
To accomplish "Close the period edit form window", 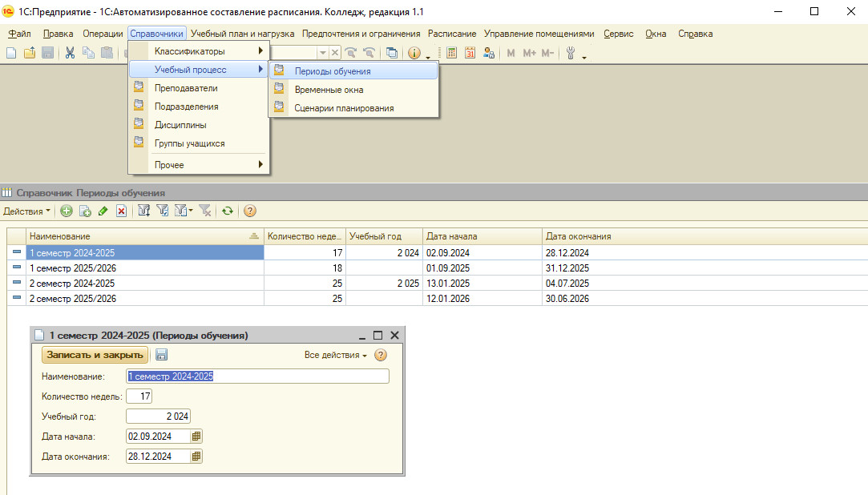I will [394, 335].
